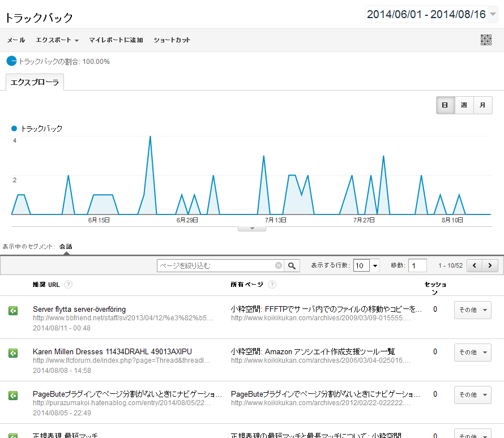This screenshot has height=438, width=504.
Task: Open その他 dropdown for 正規表現 row
Action: [472, 434]
